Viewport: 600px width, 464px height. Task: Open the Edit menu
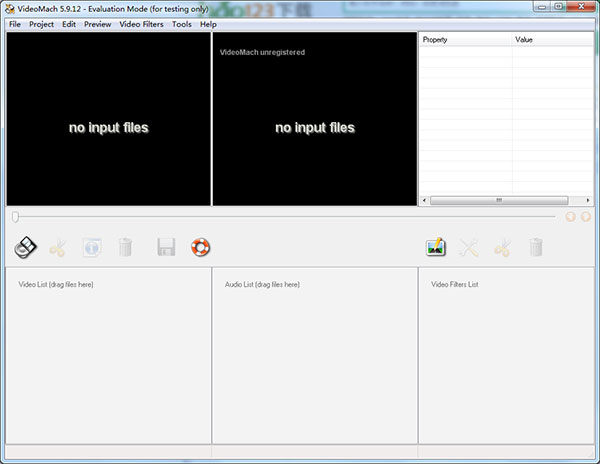69,24
